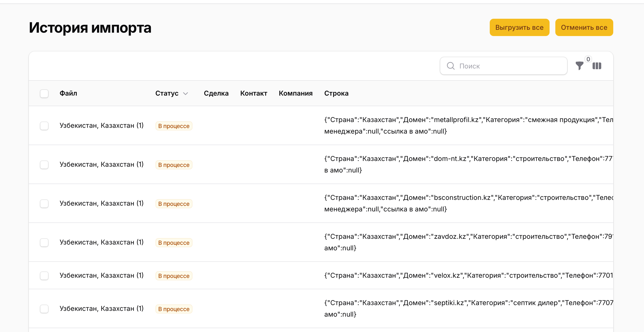Mark the velox.kz row checkbox
The image size is (644, 332).
[x=44, y=276]
